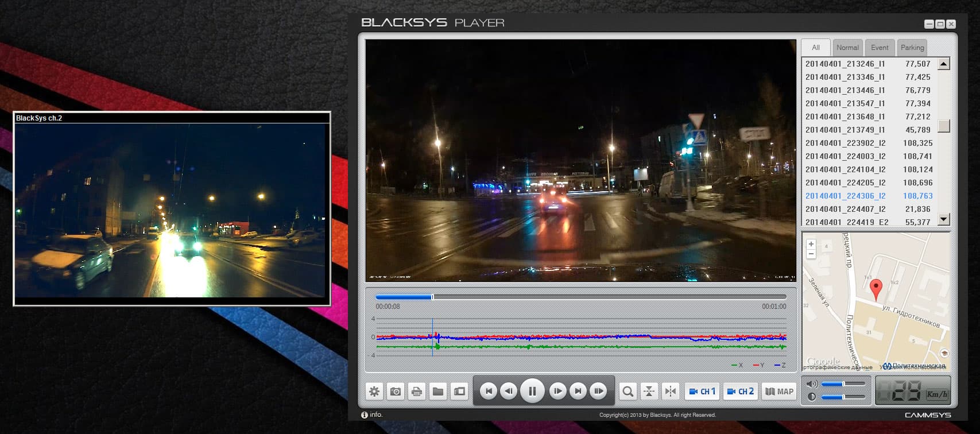Screen dimensions: 980x434
Task: Select file 20140401_224419_E2
Action: [869, 221]
